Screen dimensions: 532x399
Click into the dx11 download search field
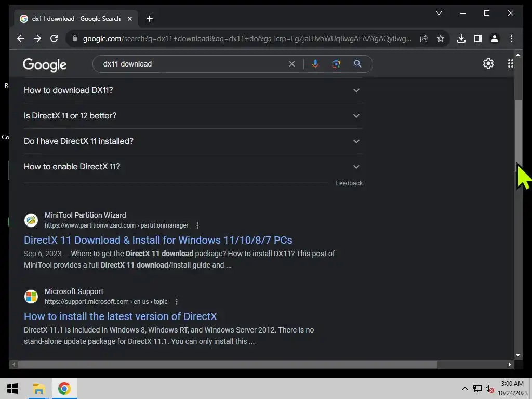tap(193, 64)
